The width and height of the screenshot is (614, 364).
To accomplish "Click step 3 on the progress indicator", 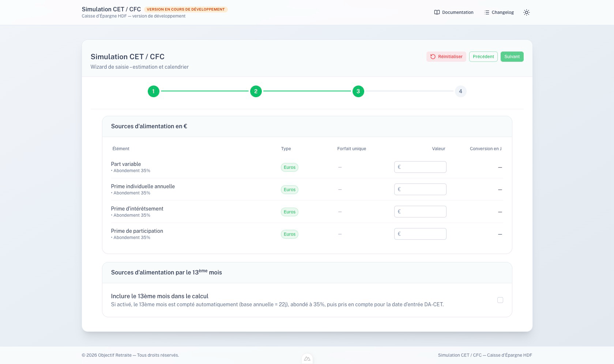I will click(358, 91).
